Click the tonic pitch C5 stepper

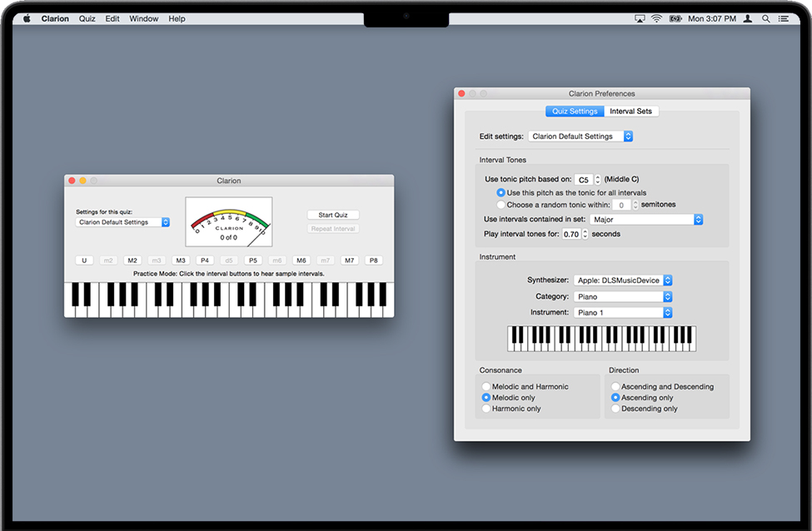598,180
